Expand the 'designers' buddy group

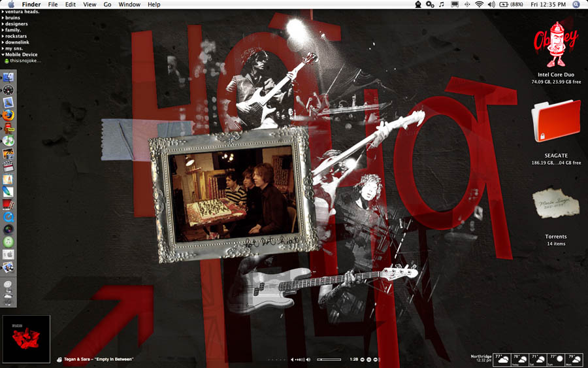pos(3,24)
